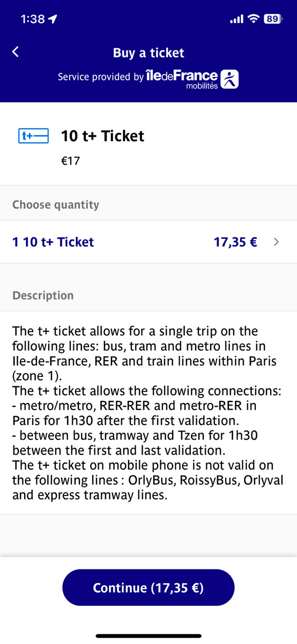Tap the battery indicator in status bar
This screenshot has height=644, width=297.
click(272, 19)
